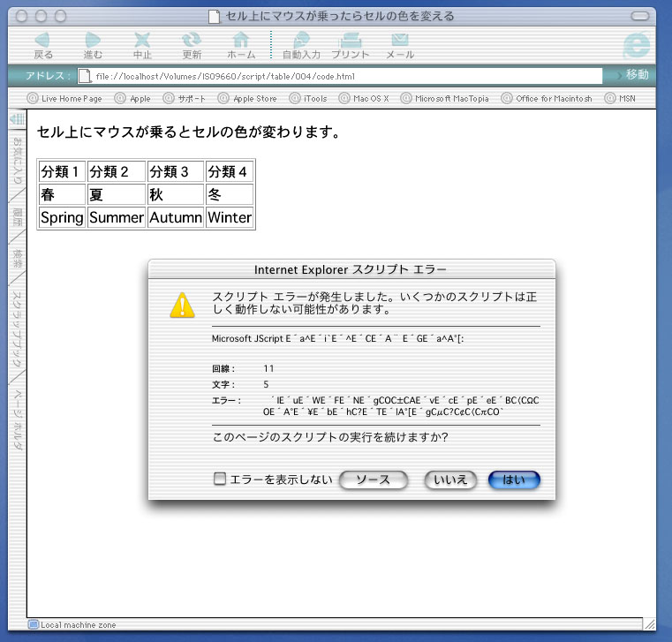Screen dimensions: 672x642
Task: Collapse the explorer bar toggle arrow
Action: click(x=16, y=118)
